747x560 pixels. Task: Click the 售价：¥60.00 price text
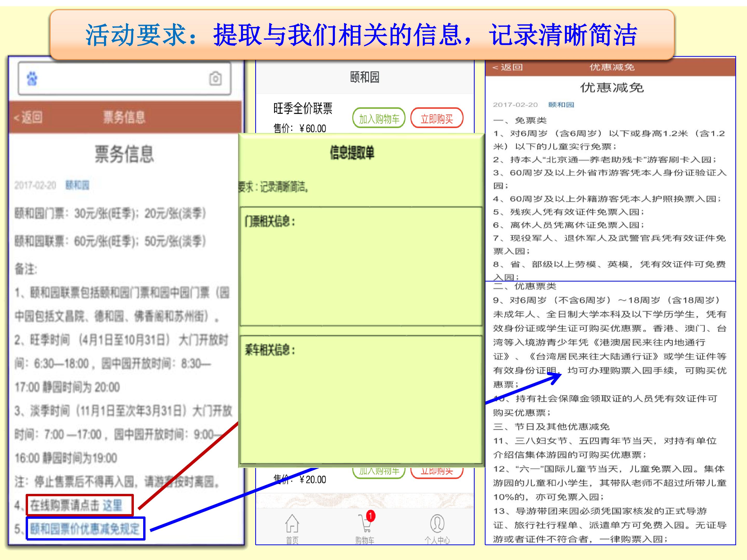tap(300, 128)
